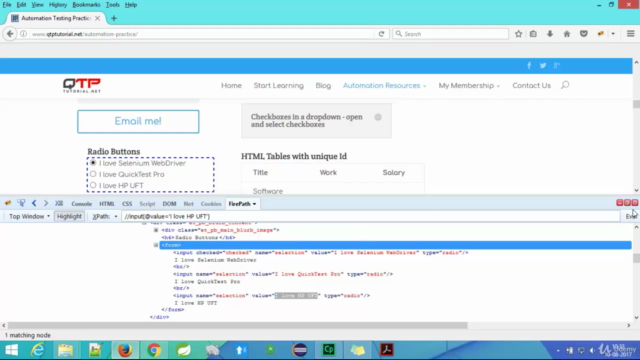Image resolution: width=640 pixels, height=360 pixels.
Task: Click the Firebug horizontal scrollbar
Action: [238, 325]
